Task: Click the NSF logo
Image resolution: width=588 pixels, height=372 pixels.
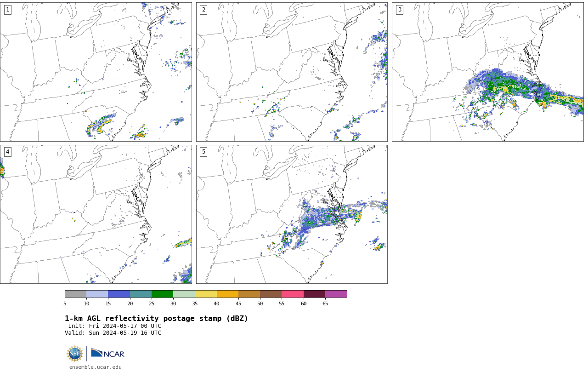Action: tap(75, 354)
